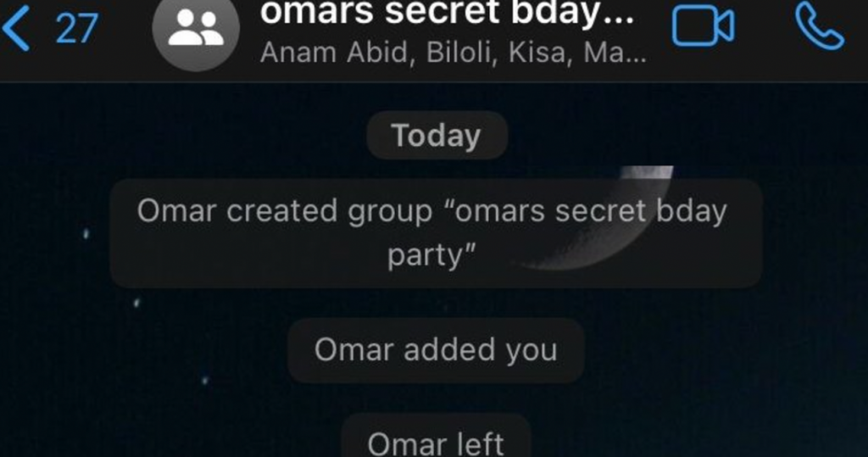Image resolution: width=868 pixels, height=457 pixels.
Task: Go back using the blue chevron arrow
Action: pyautogui.click(x=15, y=28)
